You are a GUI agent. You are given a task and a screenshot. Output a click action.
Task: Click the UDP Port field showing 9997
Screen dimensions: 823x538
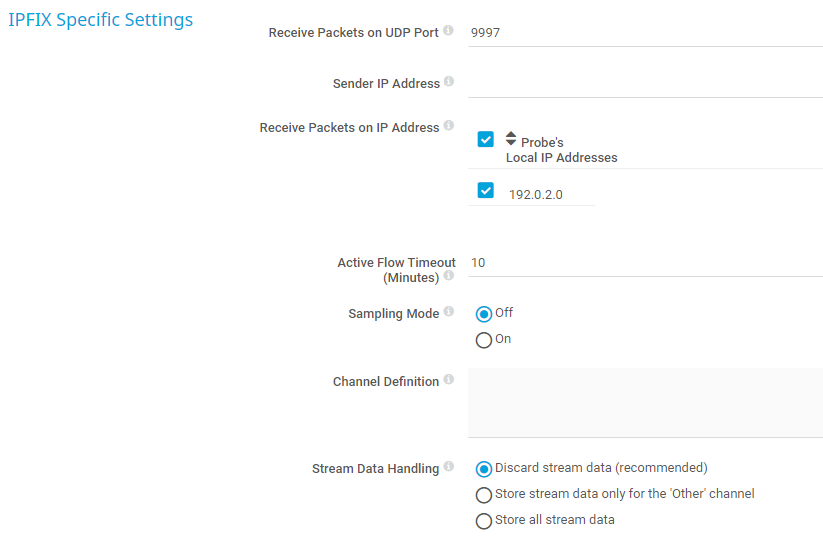click(645, 33)
